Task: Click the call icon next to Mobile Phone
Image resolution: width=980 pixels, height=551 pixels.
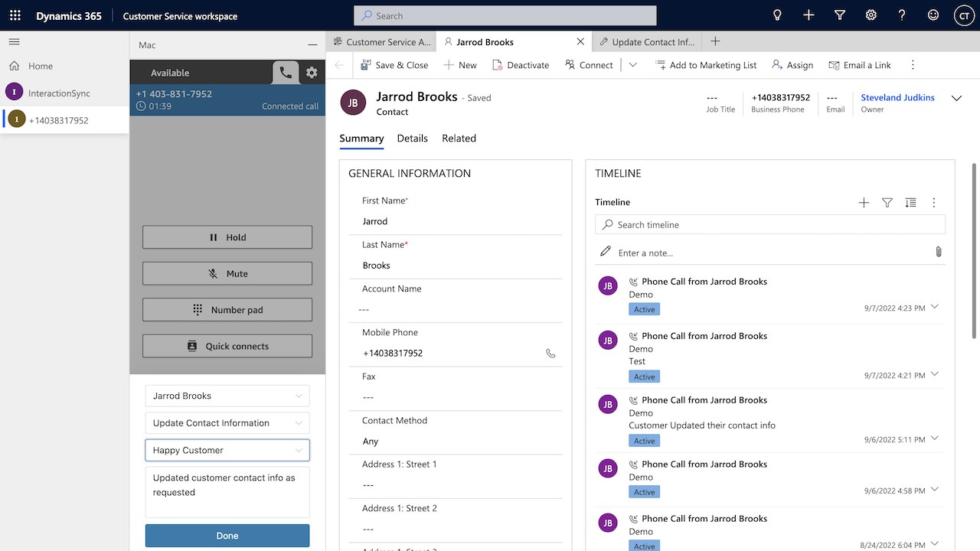Action: (x=550, y=354)
